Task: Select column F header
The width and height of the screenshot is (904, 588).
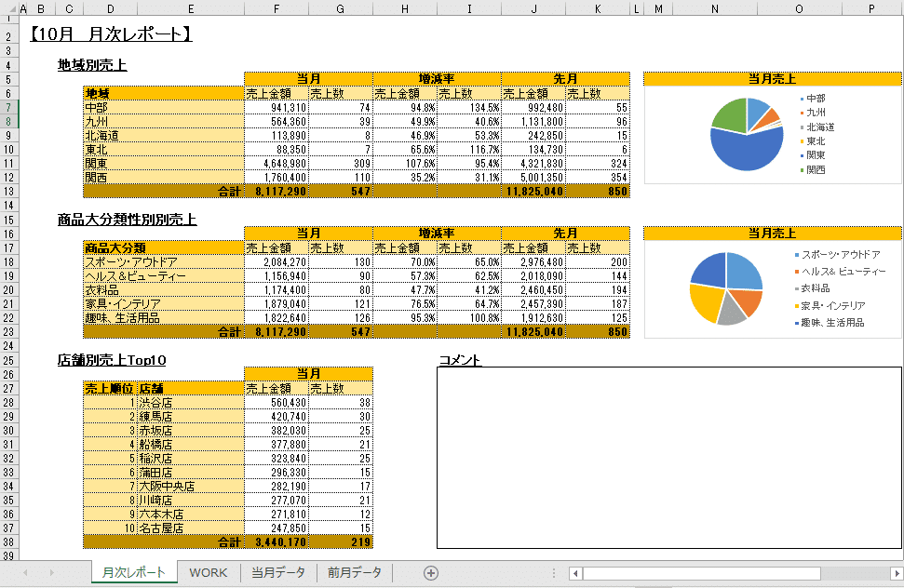Action: [x=277, y=8]
